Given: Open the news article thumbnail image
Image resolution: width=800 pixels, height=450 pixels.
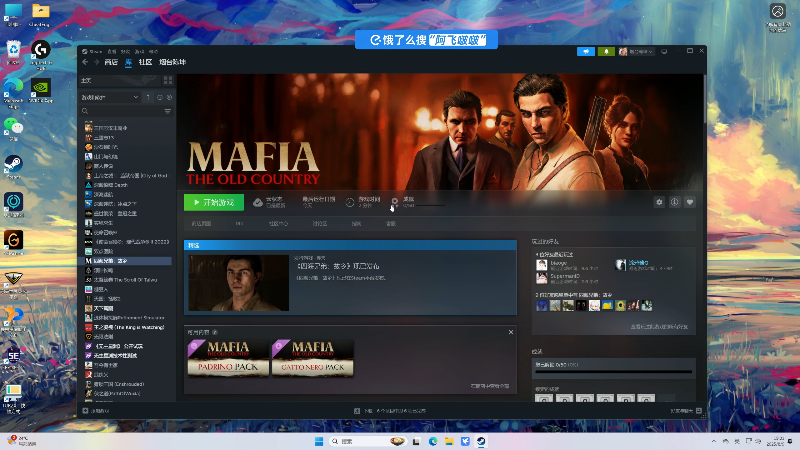Looking at the screenshot, I should 239,283.
